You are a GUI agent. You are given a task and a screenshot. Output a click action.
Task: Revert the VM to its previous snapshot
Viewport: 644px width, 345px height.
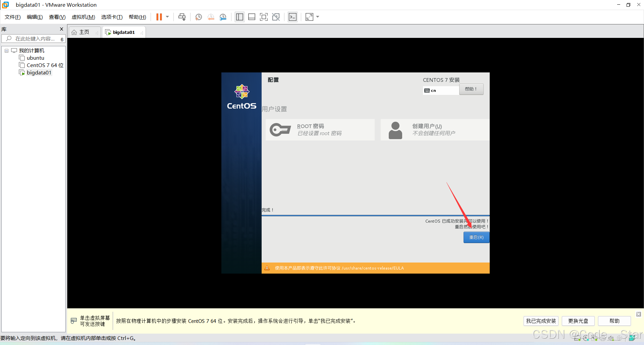pyautogui.click(x=211, y=17)
